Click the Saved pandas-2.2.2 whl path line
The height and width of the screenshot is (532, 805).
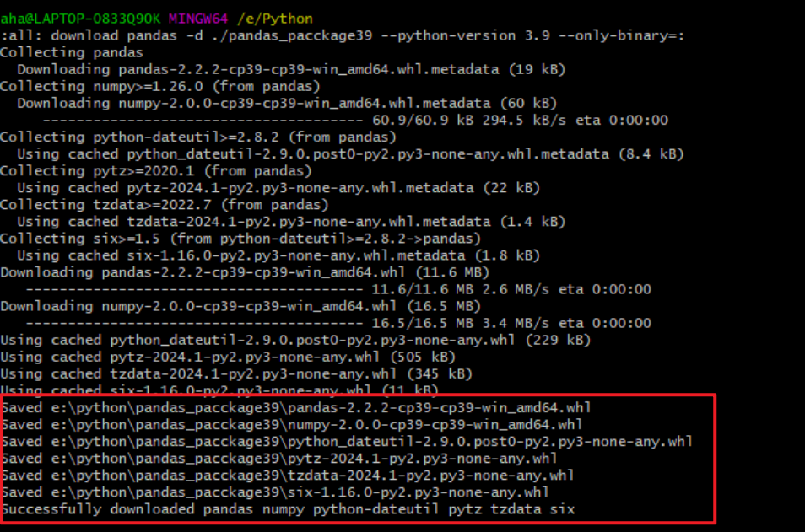coord(296,408)
